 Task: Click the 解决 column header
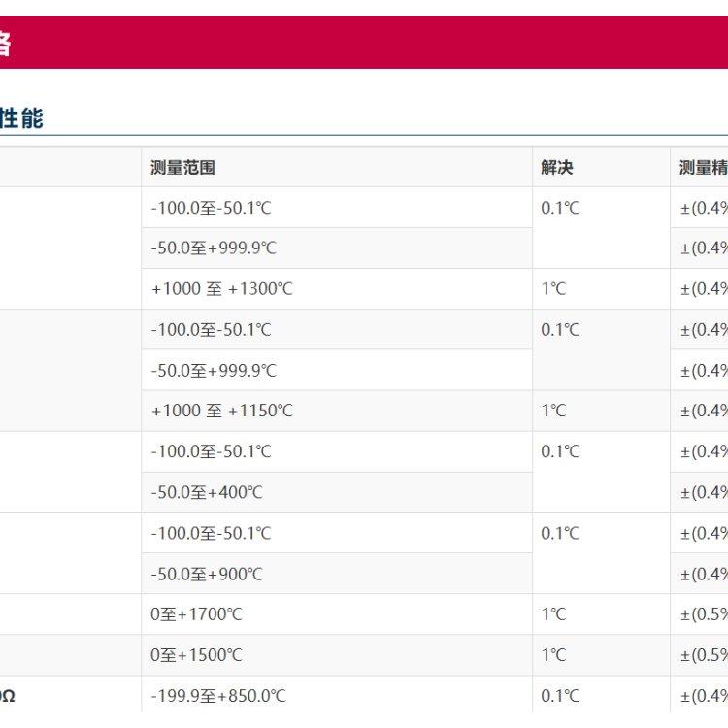click(x=557, y=168)
